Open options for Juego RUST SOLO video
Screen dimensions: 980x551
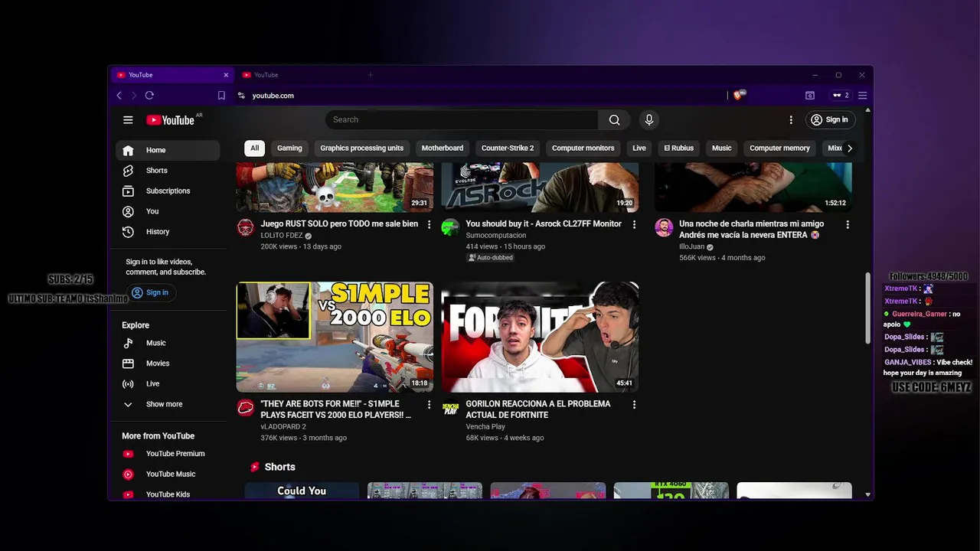point(429,225)
